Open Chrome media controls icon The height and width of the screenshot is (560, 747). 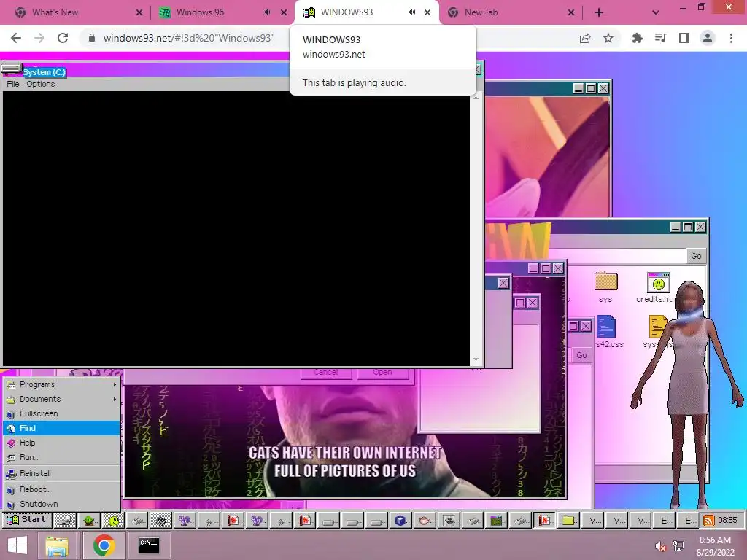pyautogui.click(x=660, y=38)
